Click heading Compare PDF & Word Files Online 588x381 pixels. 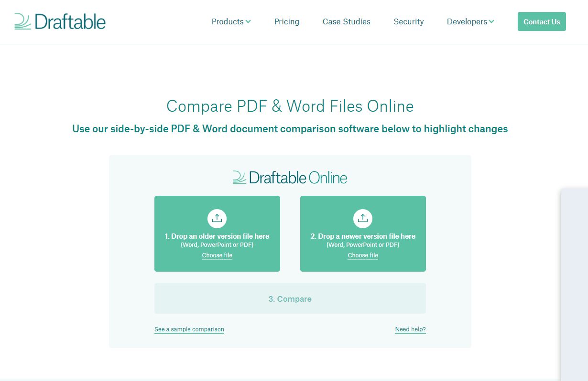point(290,106)
